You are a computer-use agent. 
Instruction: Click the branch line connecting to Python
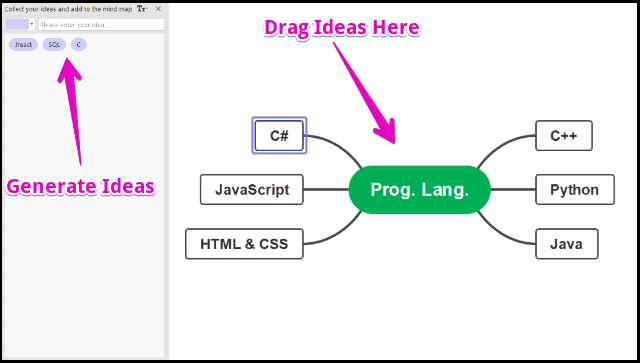(x=513, y=189)
